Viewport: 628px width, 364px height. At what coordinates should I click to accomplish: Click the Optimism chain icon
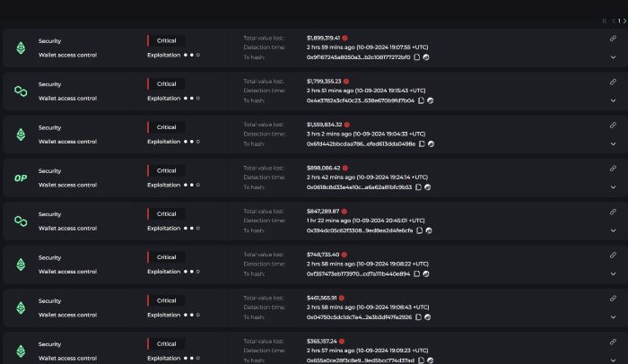21,178
